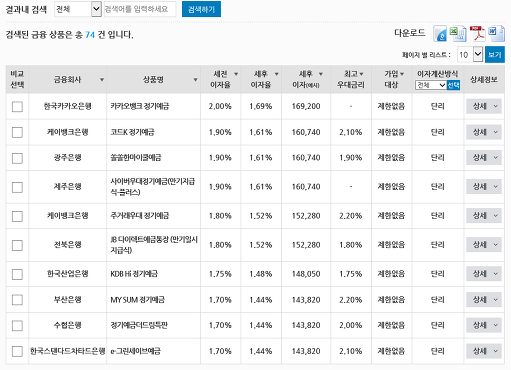The image size is (511, 370).
Task: Check the 전북은행 compare checkbox
Action: point(17,245)
